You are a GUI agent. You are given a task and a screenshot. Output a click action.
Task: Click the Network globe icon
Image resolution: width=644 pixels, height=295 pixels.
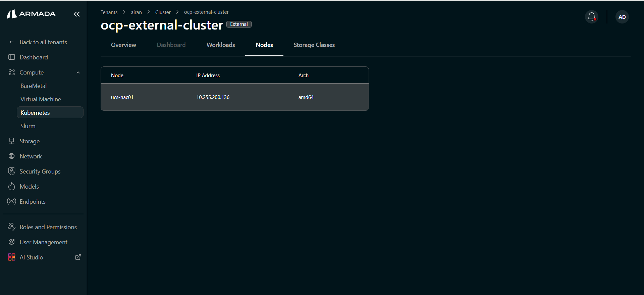point(12,156)
